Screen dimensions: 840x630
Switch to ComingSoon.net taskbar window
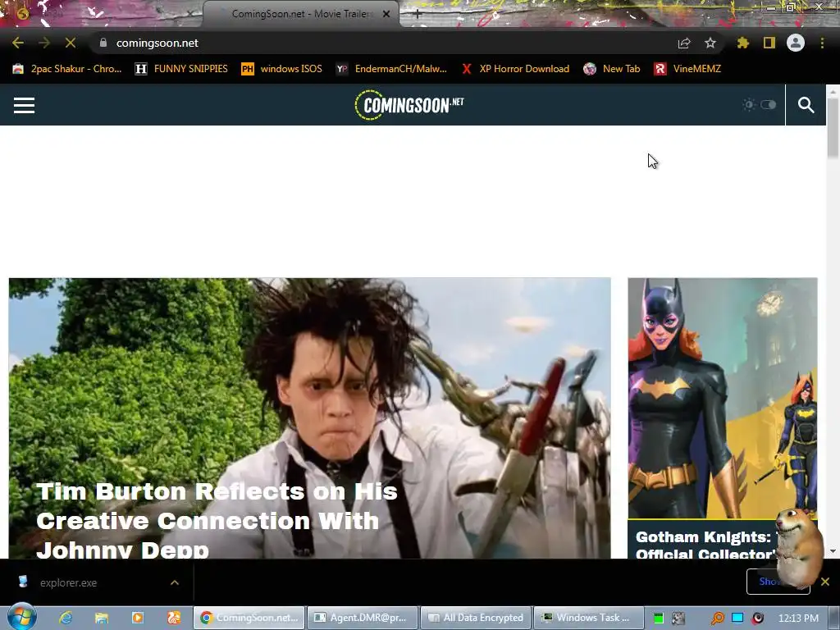[x=249, y=618]
